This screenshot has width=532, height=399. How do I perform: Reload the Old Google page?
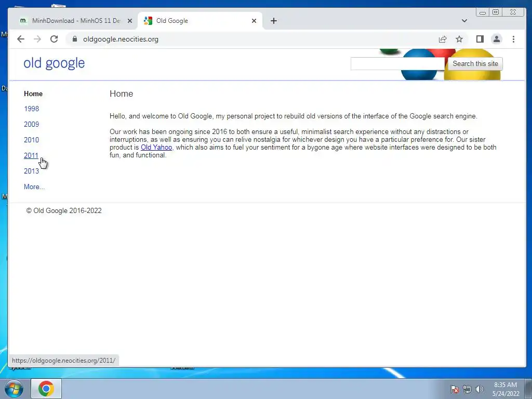coord(54,39)
